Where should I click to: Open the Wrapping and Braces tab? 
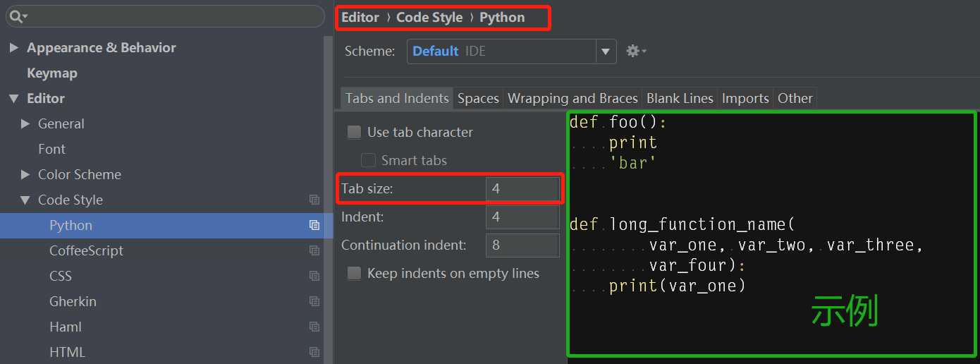(572, 98)
